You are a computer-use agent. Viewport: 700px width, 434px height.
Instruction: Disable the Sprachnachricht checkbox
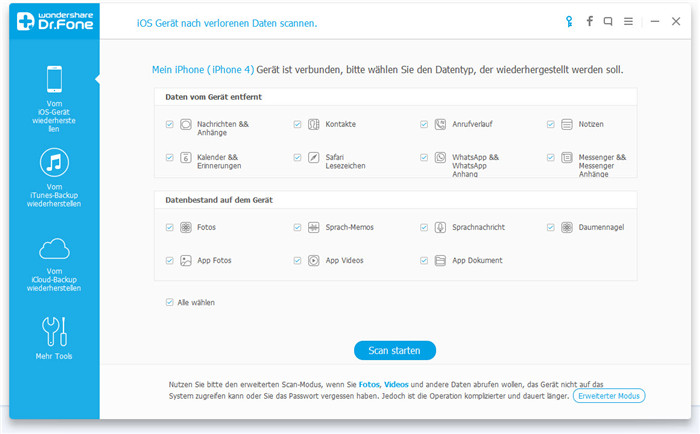[424, 227]
